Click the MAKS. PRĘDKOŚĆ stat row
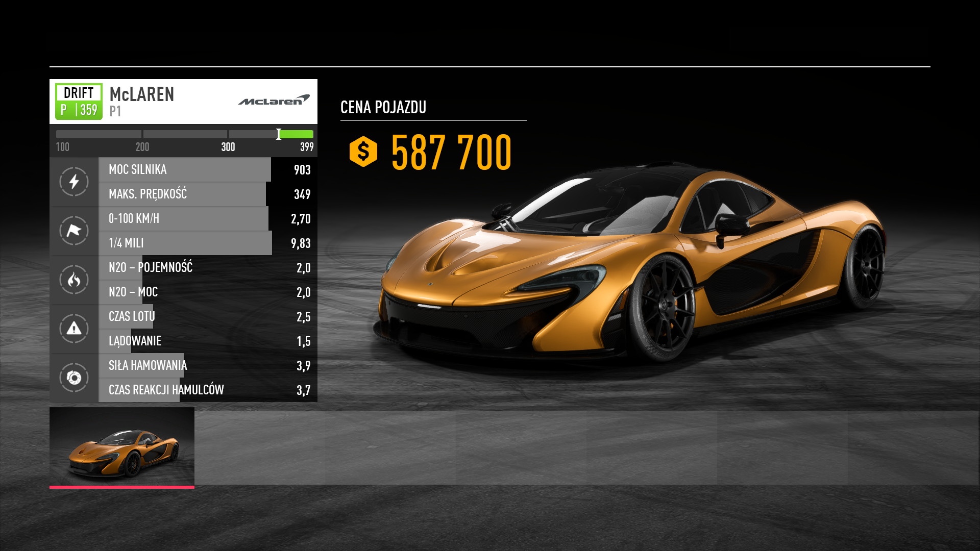 [207, 194]
